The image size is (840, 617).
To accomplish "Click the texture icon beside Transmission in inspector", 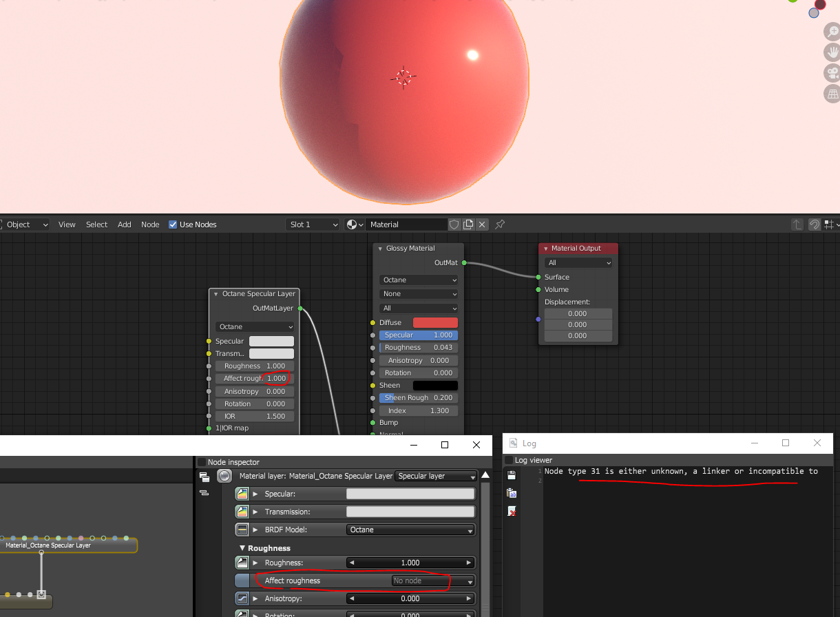I will click(242, 512).
